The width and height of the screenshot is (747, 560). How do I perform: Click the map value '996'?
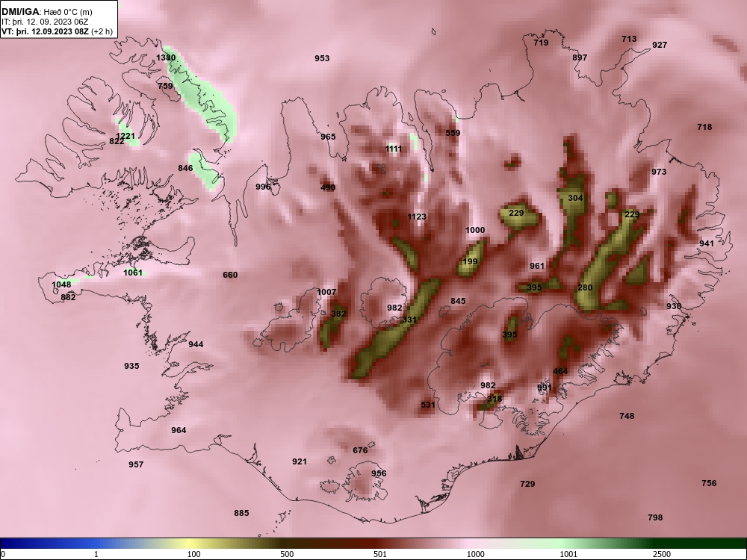(x=263, y=187)
